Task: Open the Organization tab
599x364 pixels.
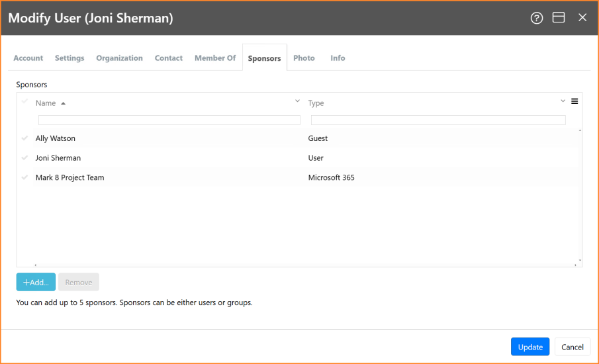Action: 119,58
